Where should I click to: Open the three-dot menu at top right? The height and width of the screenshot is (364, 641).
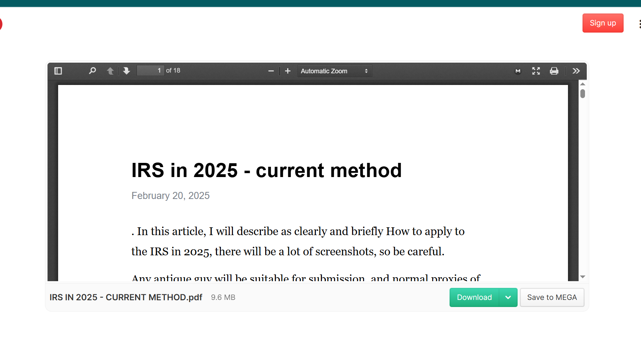click(x=639, y=24)
